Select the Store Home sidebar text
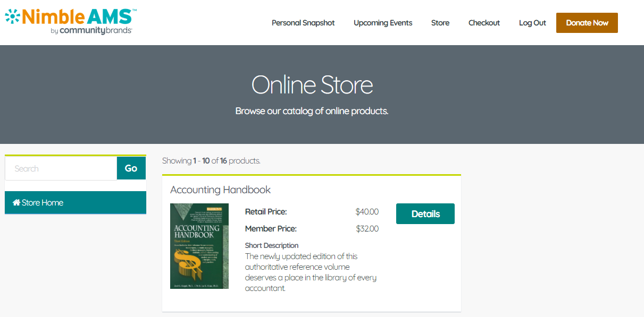The image size is (644, 317). [43, 202]
